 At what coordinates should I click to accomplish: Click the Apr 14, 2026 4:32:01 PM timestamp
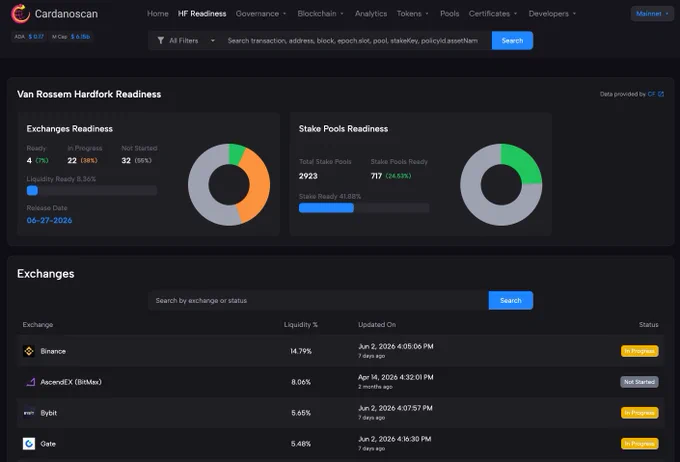click(x=396, y=377)
